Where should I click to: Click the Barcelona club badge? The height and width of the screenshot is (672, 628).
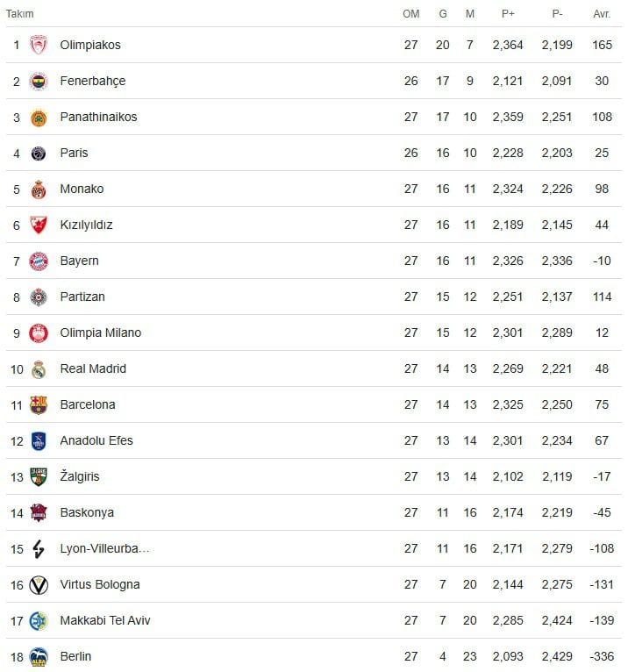[38, 405]
